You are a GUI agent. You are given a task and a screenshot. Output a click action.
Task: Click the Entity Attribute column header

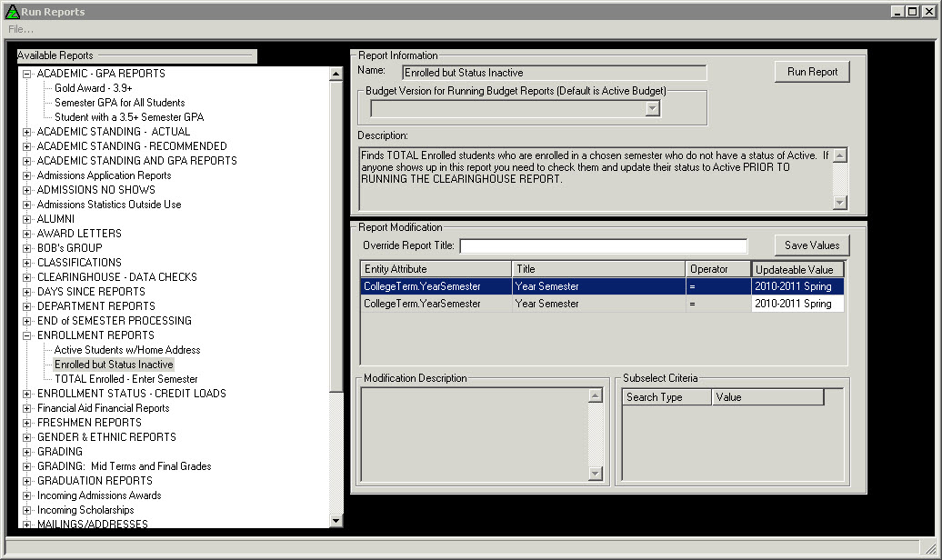tap(436, 269)
